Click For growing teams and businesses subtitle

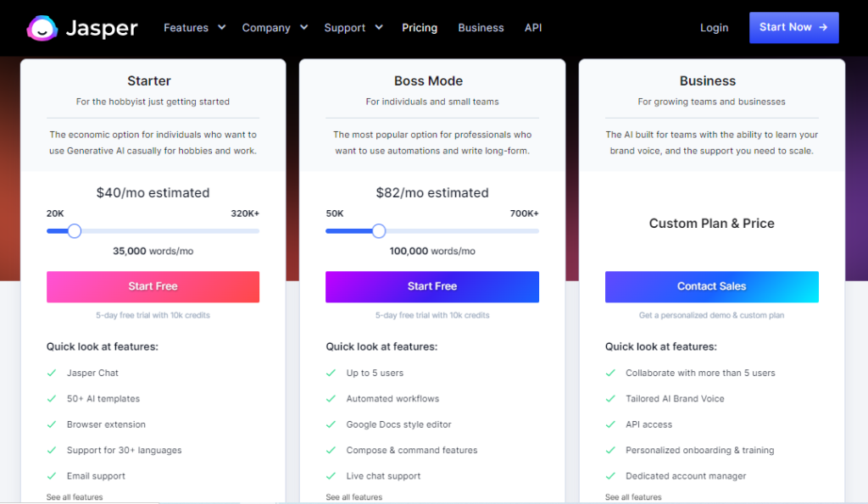(x=712, y=102)
